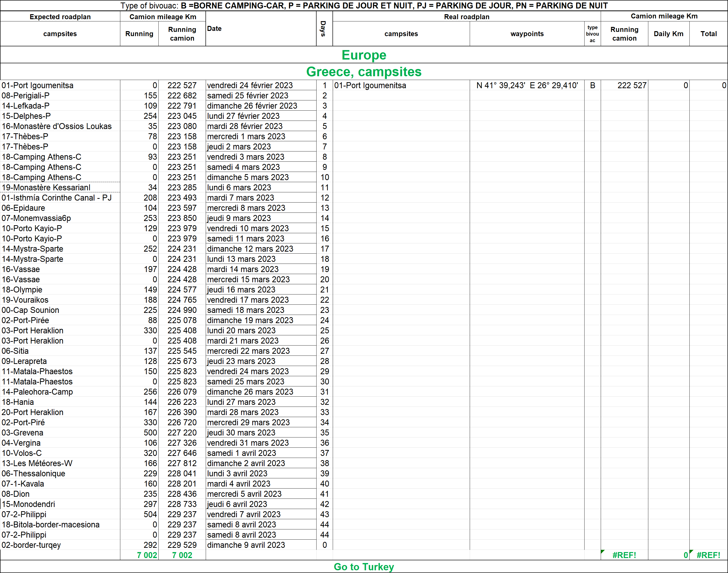
Task: Click the waypoint coordinates cell N 41° 39,243'
Action: coord(527,85)
